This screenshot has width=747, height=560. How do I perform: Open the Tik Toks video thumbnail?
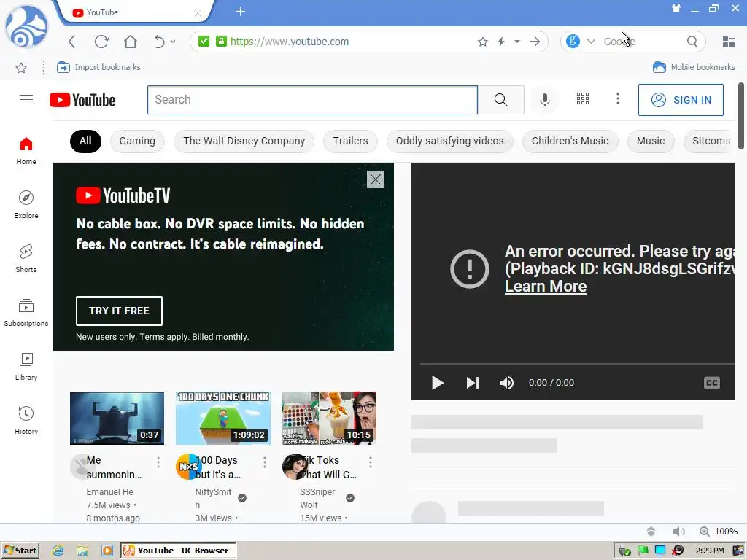coord(329,418)
